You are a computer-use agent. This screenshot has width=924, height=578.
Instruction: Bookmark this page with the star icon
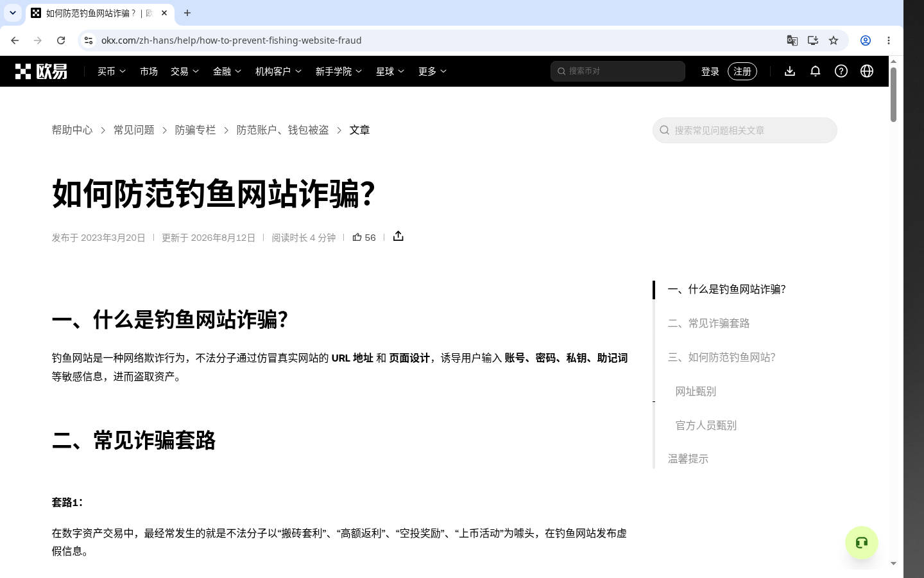point(834,40)
